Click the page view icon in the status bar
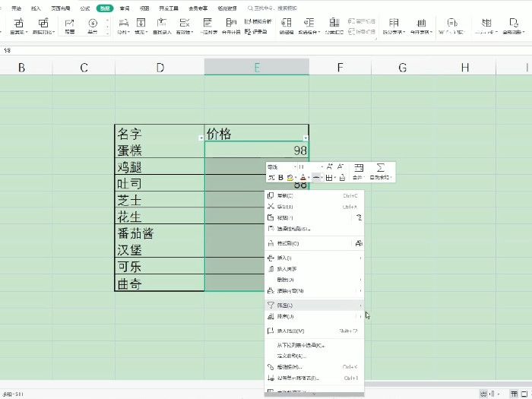The width and height of the screenshot is (532, 399). click(525, 394)
